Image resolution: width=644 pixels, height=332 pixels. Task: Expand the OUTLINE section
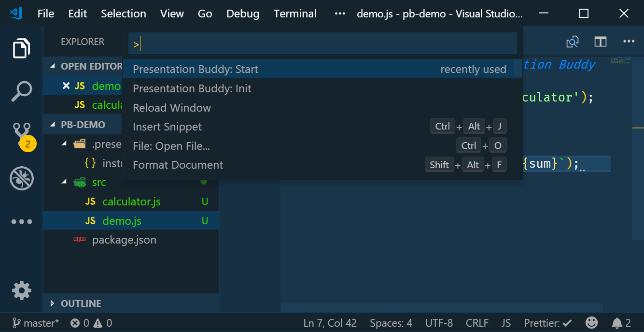click(53, 303)
